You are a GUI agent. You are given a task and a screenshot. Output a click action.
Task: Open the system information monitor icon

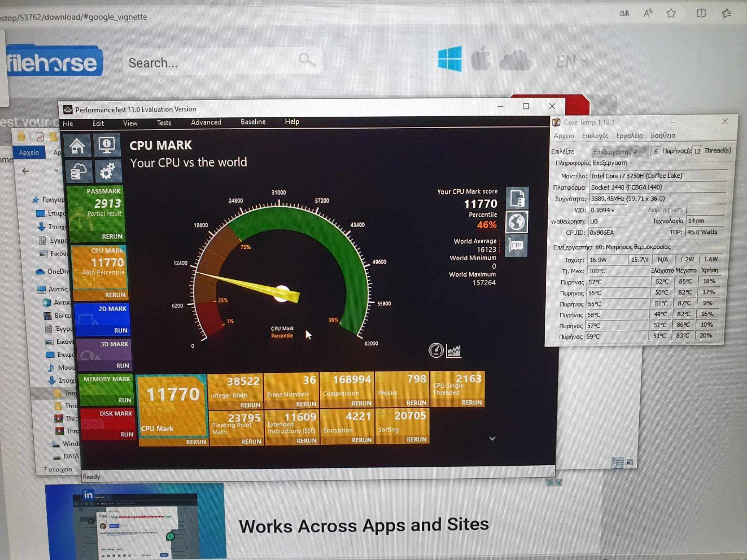106,146
